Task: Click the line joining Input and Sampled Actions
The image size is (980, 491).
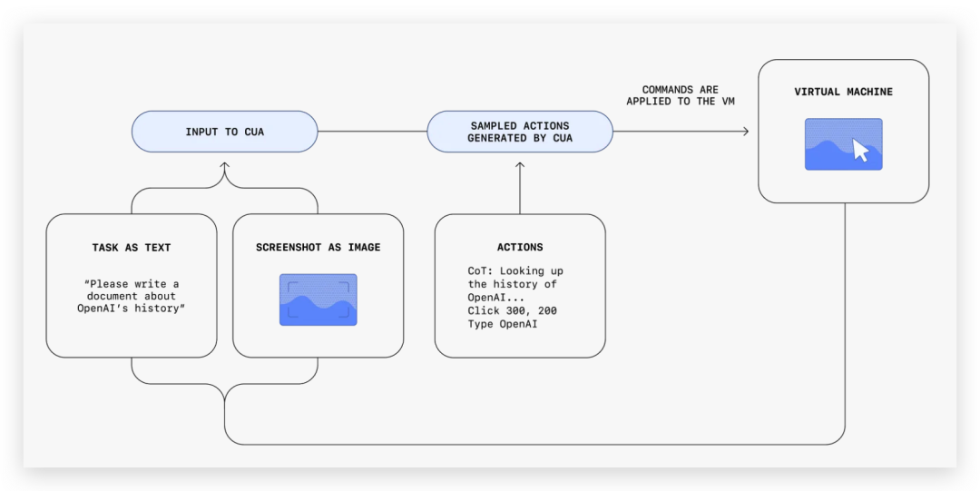Action: 372,132
